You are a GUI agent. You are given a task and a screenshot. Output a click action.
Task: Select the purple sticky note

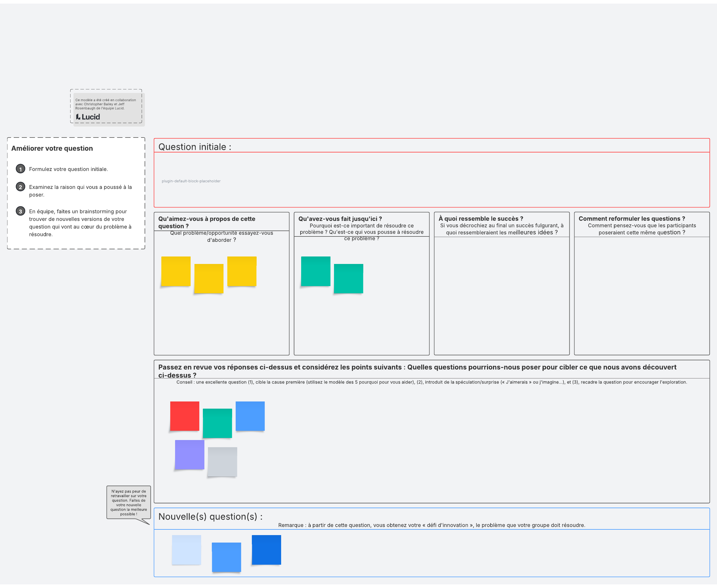point(190,455)
